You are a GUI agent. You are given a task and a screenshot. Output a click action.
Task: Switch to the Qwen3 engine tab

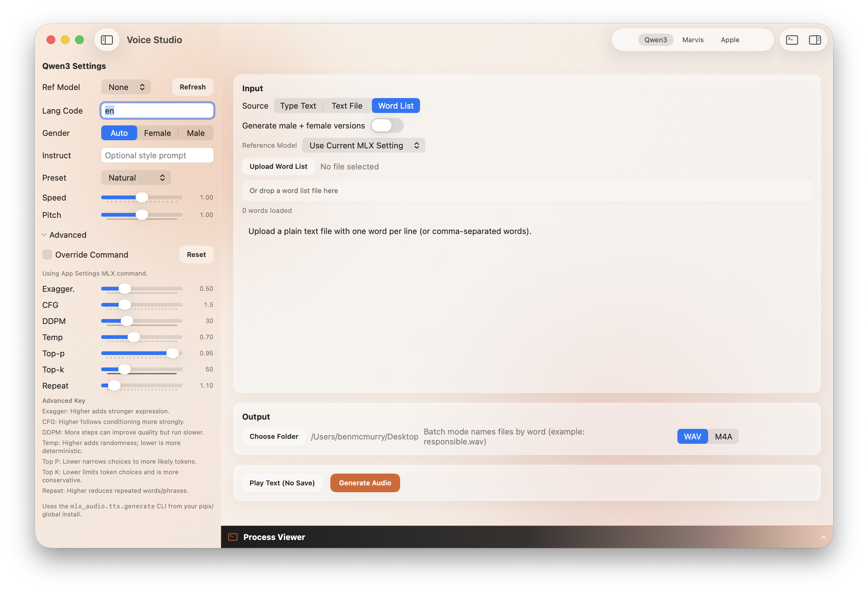click(x=655, y=40)
